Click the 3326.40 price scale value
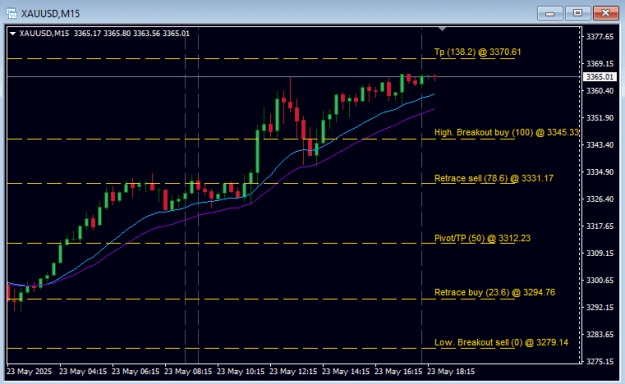625x384 pixels. coord(599,199)
